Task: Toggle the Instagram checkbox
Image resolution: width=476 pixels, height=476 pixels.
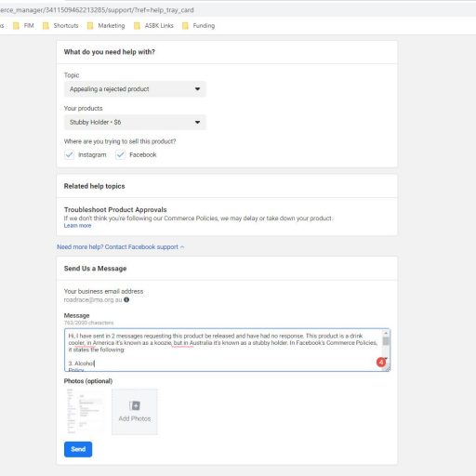Action: pos(70,154)
